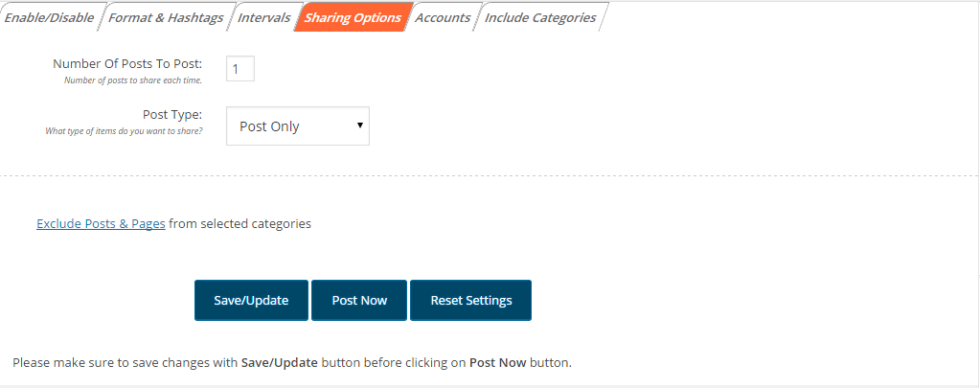Open the Post Type dropdown showing Post Only
Viewport: 980px width, 388px height.
tap(298, 126)
